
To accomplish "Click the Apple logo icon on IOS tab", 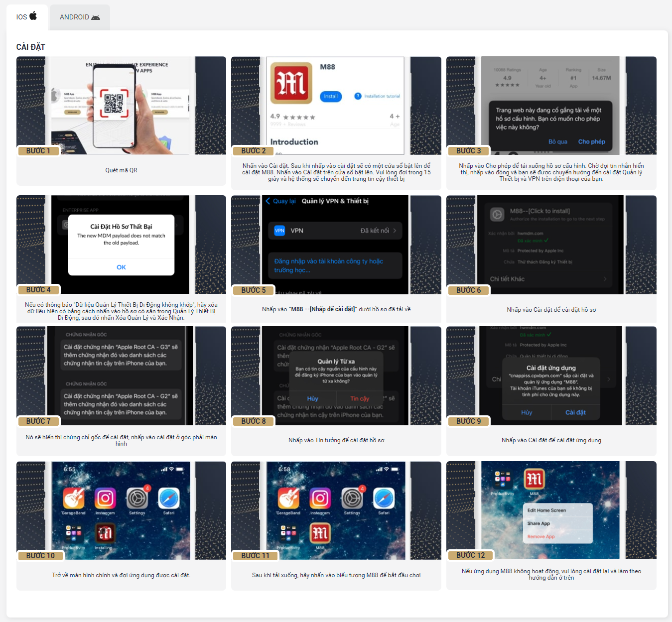I will click(x=33, y=16).
